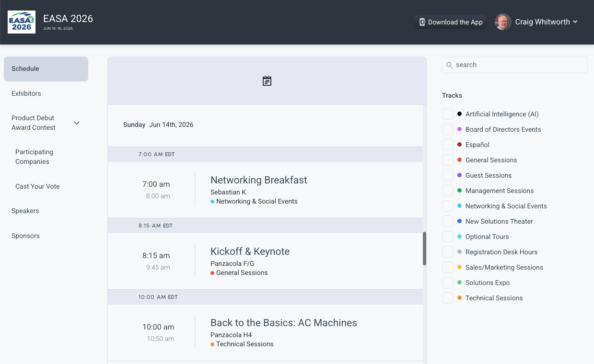The image size is (594, 364).
Task: Check Registration Desk Hours track
Action: pos(448,252)
